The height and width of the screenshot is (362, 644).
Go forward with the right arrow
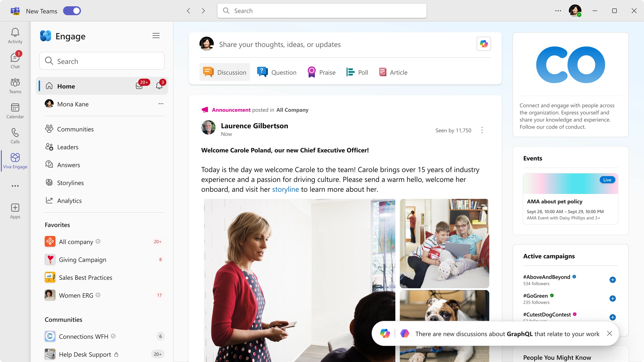(x=203, y=11)
